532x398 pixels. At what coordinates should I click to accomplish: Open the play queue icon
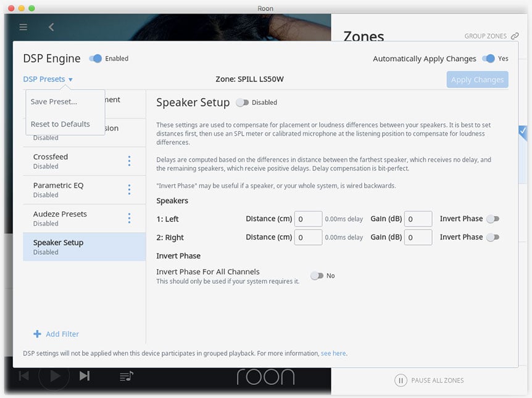point(127,376)
